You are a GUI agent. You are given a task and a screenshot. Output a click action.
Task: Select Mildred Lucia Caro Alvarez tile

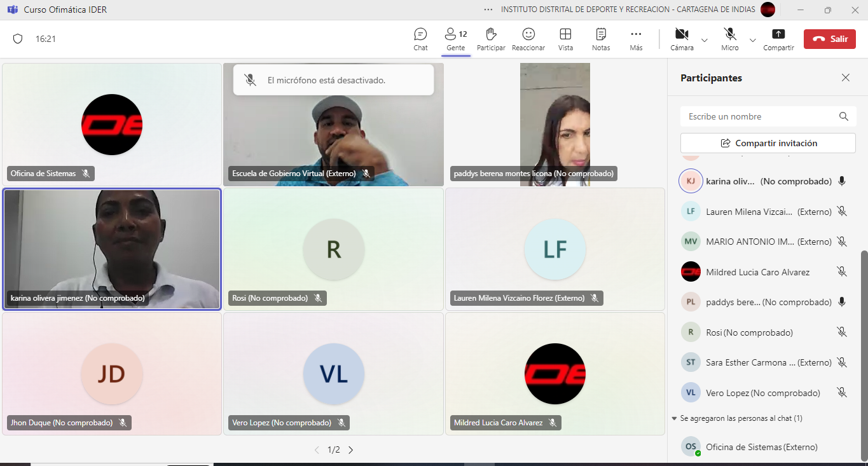click(x=555, y=373)
